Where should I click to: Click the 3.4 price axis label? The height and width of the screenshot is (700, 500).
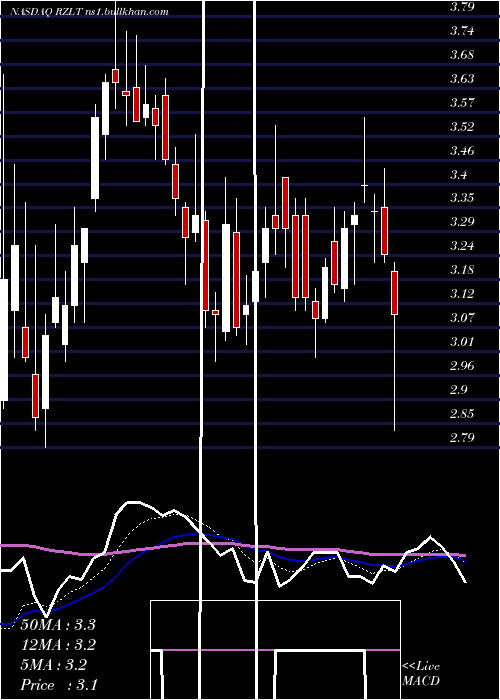click(x=459, y=175)
